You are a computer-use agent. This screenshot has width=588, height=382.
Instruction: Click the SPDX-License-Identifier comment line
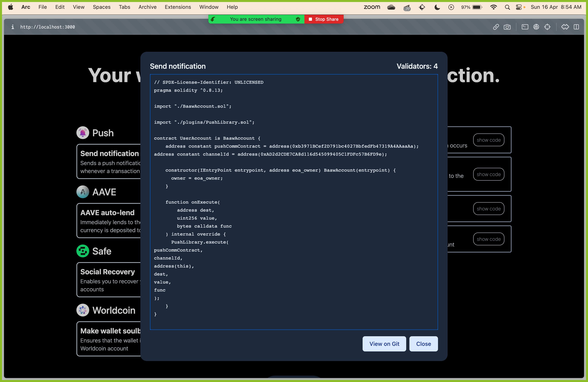pyautogui.click(x=209, y=82)
